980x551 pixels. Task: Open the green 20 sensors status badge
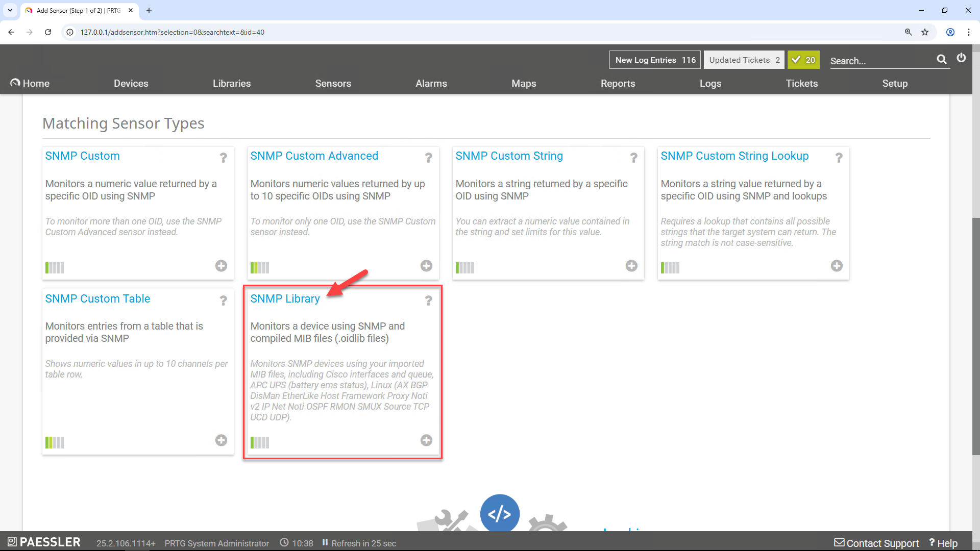[x=804, y=60]
